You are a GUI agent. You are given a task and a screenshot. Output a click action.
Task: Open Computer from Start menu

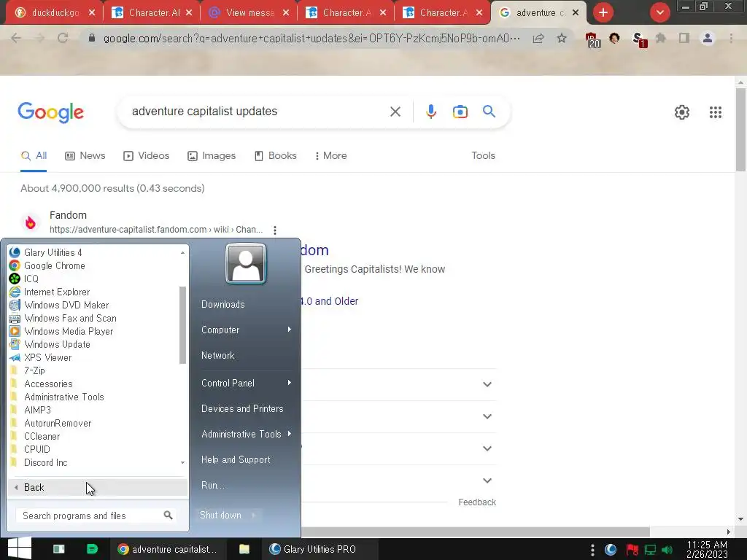220,330
